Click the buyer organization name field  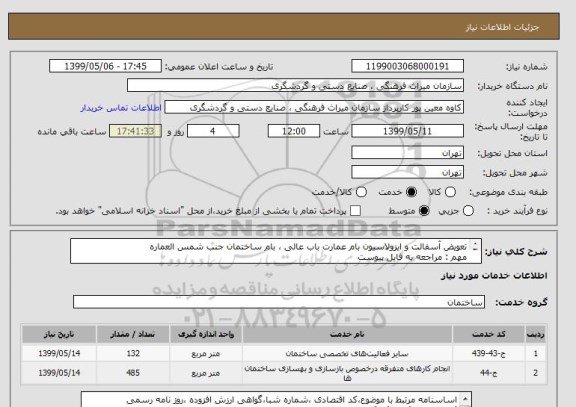(295, 86)
